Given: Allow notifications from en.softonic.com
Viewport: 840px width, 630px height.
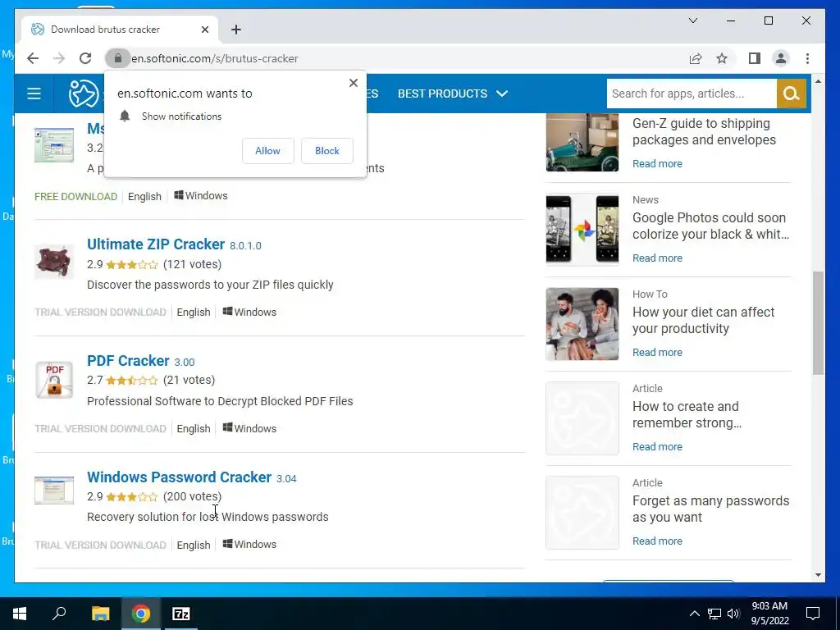Looking at the screenshot, I should (x=268, y=151).
